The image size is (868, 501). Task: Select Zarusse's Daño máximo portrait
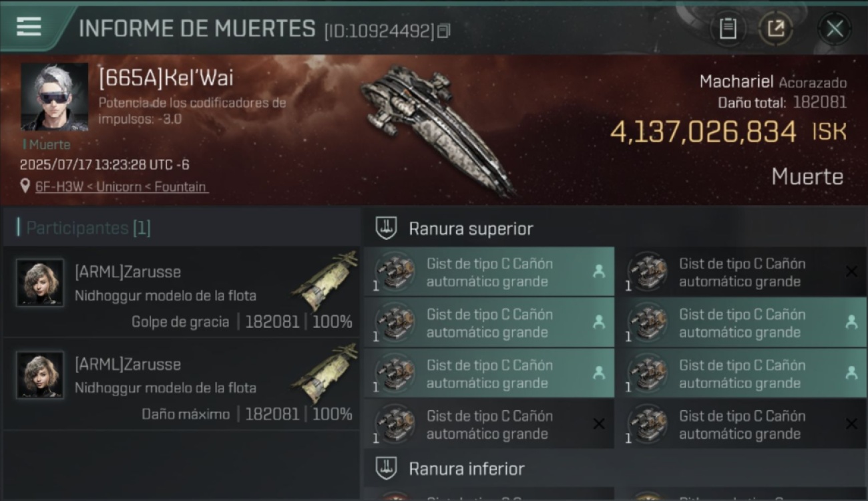coord(40,375)
